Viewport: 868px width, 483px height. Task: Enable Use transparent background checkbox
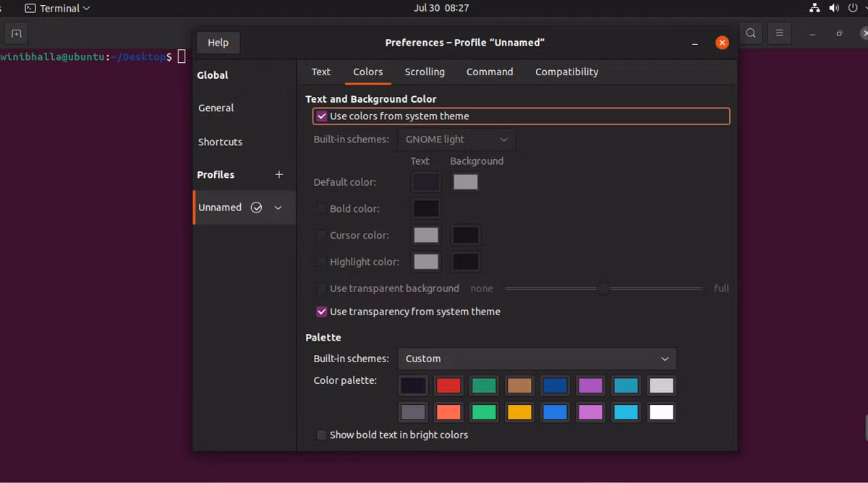[x=320, y=288]
